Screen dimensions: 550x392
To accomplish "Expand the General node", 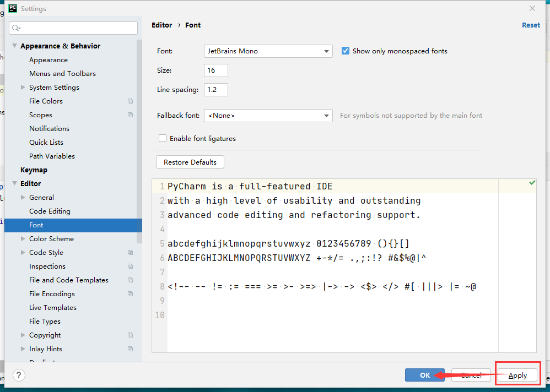I will pos(23,197).
